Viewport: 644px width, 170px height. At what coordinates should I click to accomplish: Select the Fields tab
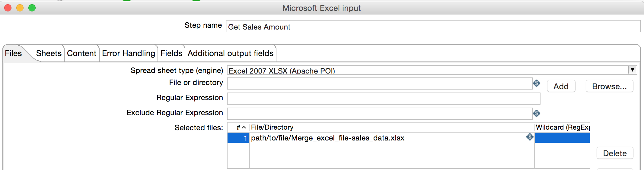pyautogui.click(x=171, y=53)
